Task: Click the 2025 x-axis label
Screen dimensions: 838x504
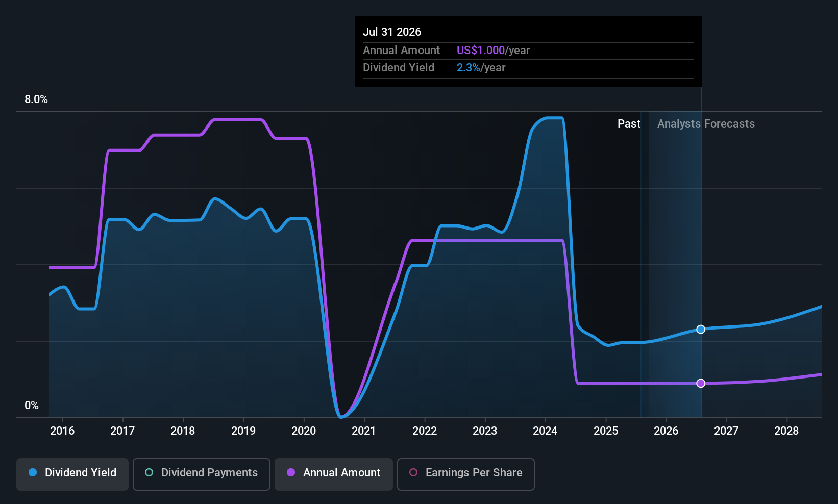Action: pyautogui.click(x=606, y=431)
